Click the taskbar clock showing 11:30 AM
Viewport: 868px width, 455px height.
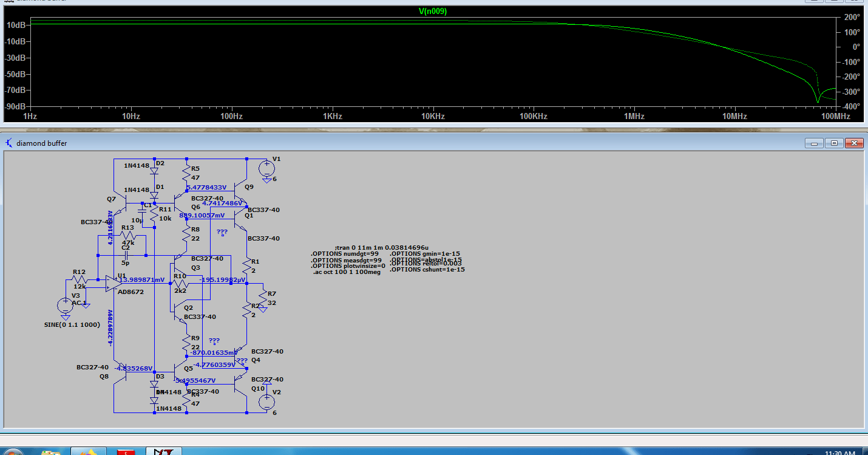(840, 452)
